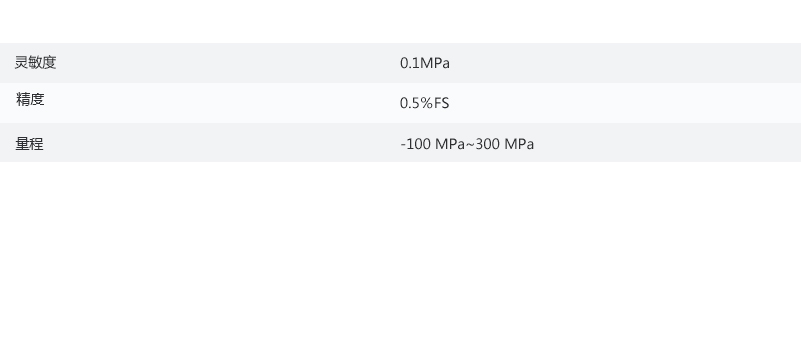Click the 灵 character in the sensitivity label
The width and height of the screenshot is (801, 361).
tap(21, 63)
